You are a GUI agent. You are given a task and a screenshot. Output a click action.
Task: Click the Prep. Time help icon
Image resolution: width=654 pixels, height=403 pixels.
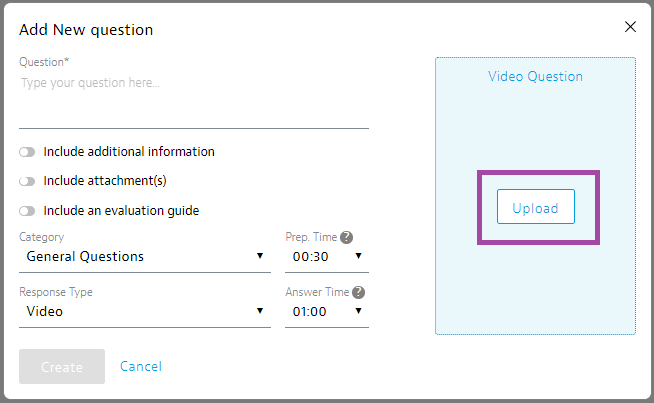point(346,238)
